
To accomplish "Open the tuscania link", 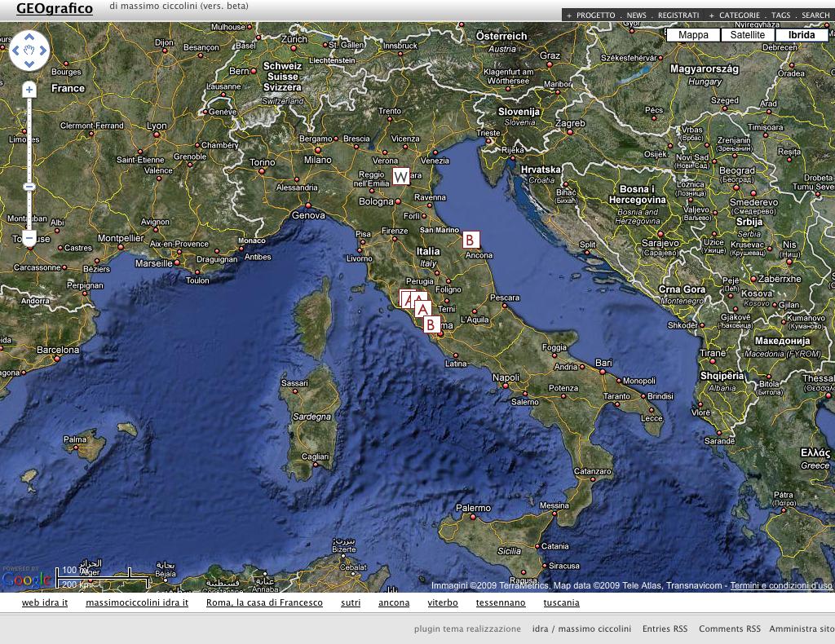I will [x=561, y=603].
